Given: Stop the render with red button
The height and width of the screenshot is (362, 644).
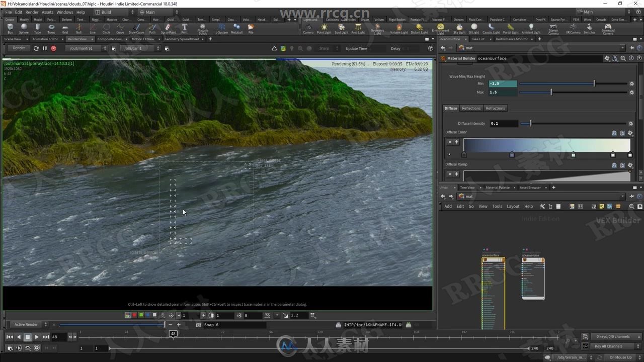Looking at the screenshot, I should coord(53,48).
